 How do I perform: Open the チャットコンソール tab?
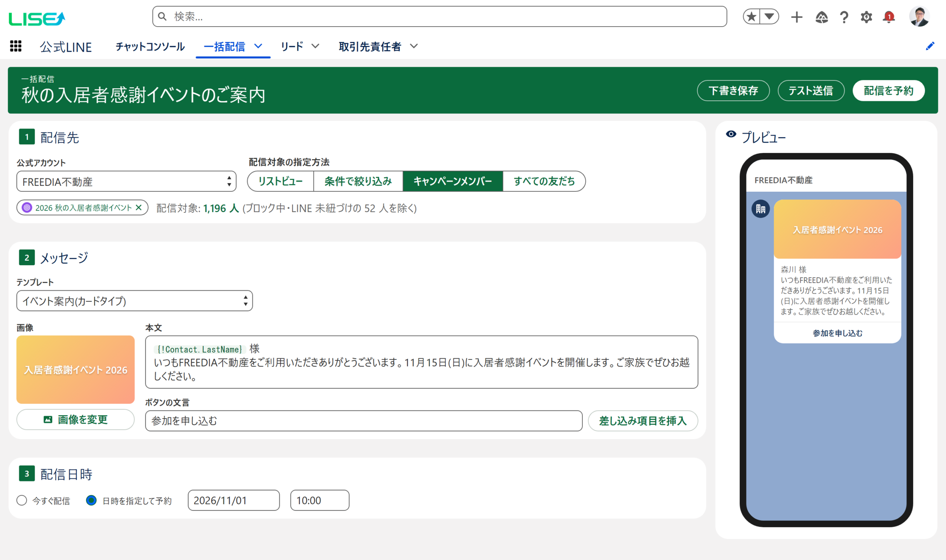[150, 47]
